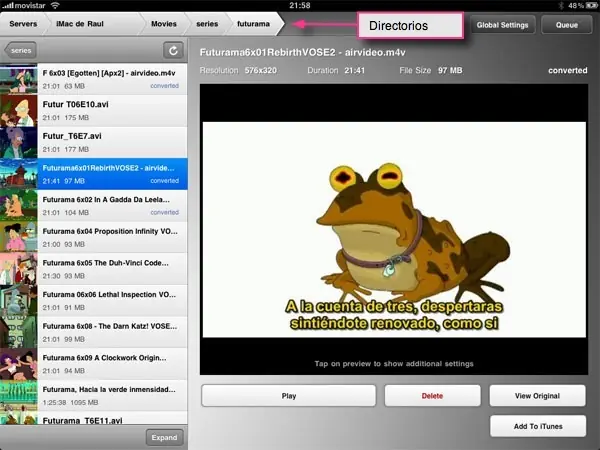Select the futurama breadcrumb

click(x=253, y=24)
